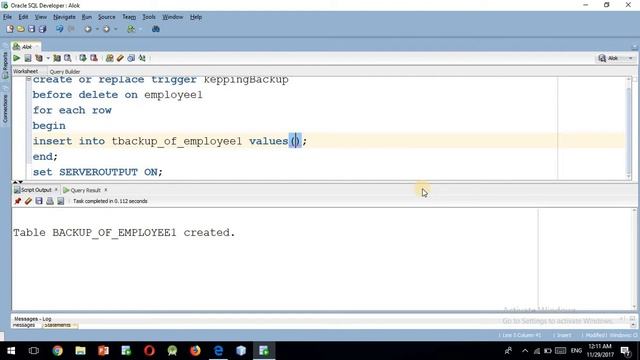640x360 pixels.
Task: Open Microsoft Edge from the taskbar
Action: tap(218, 351)
